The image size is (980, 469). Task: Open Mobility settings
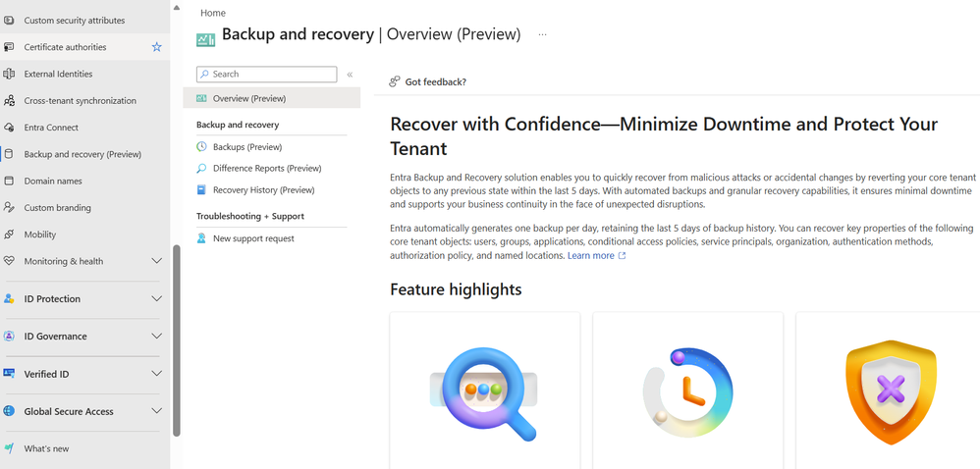click(40, 234)
